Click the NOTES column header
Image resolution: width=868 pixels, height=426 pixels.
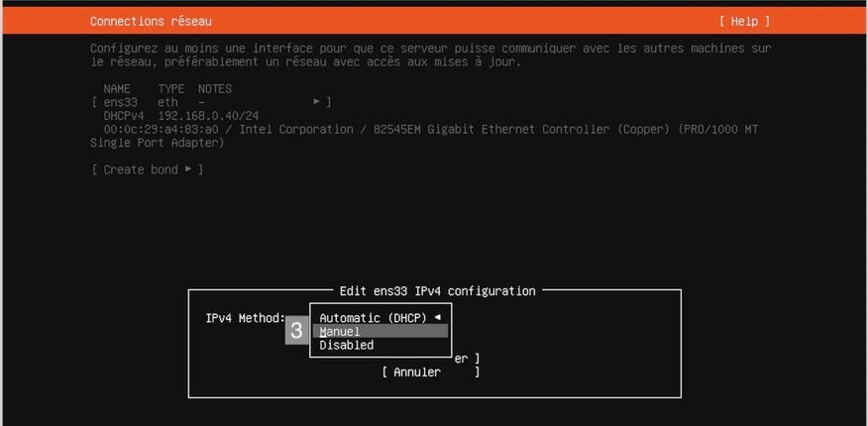click(215, 88)
